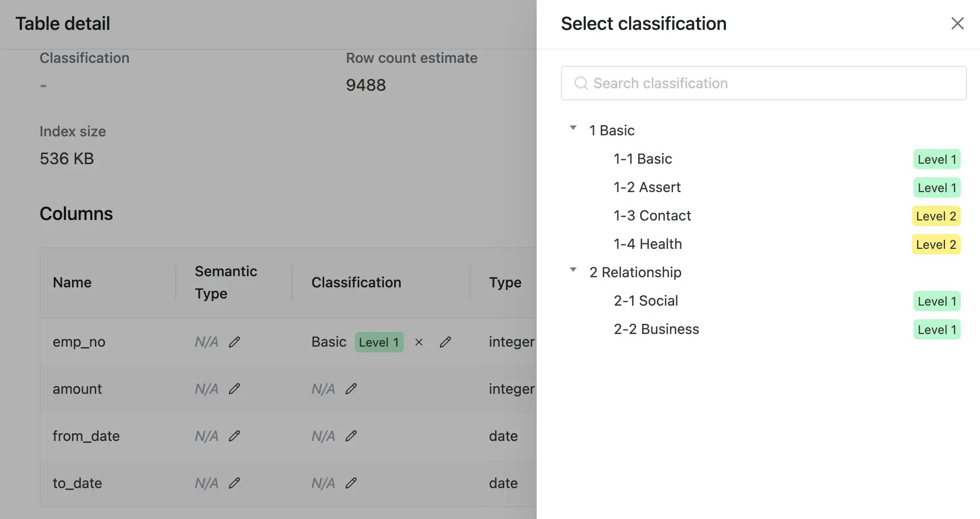Click the Row count estimate label
980x519 pixels.
point(411,58)
